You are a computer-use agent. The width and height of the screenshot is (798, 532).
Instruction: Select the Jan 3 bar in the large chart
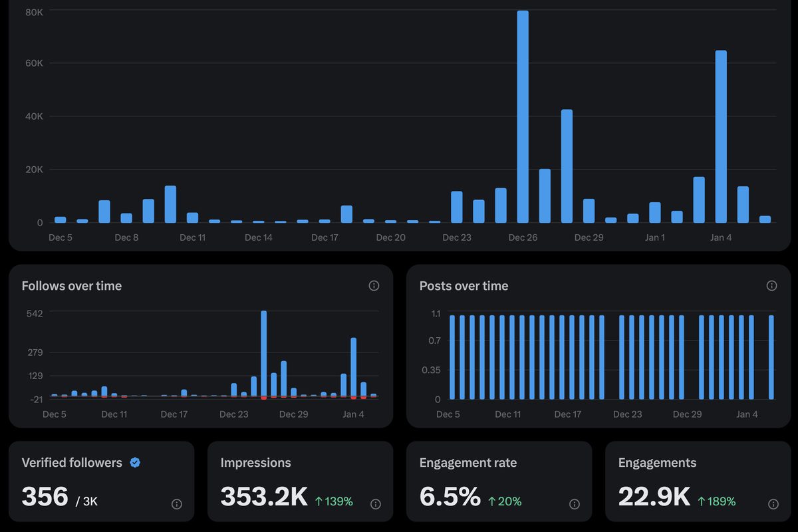[699, 199]
